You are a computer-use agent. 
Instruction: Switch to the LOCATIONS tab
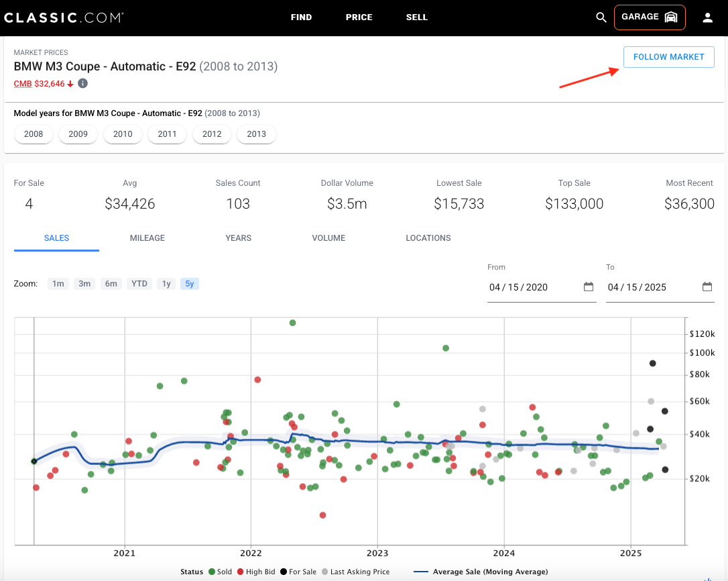tap(428, 238)
